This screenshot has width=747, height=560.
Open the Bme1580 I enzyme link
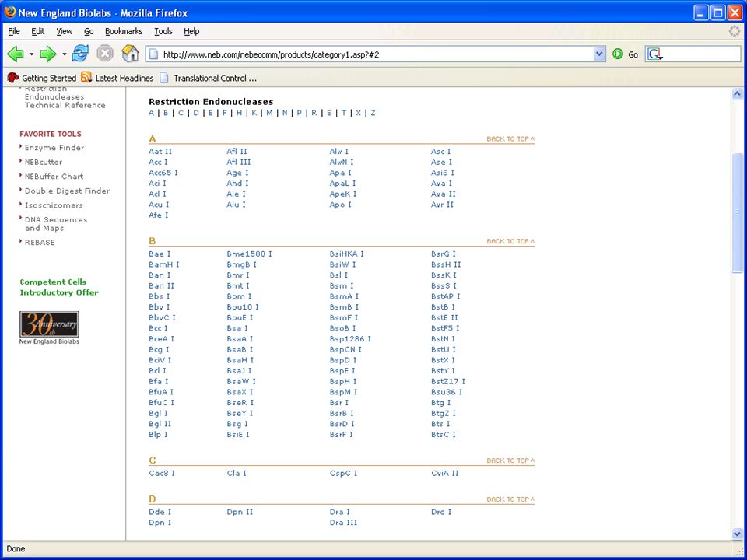(249, 254)
